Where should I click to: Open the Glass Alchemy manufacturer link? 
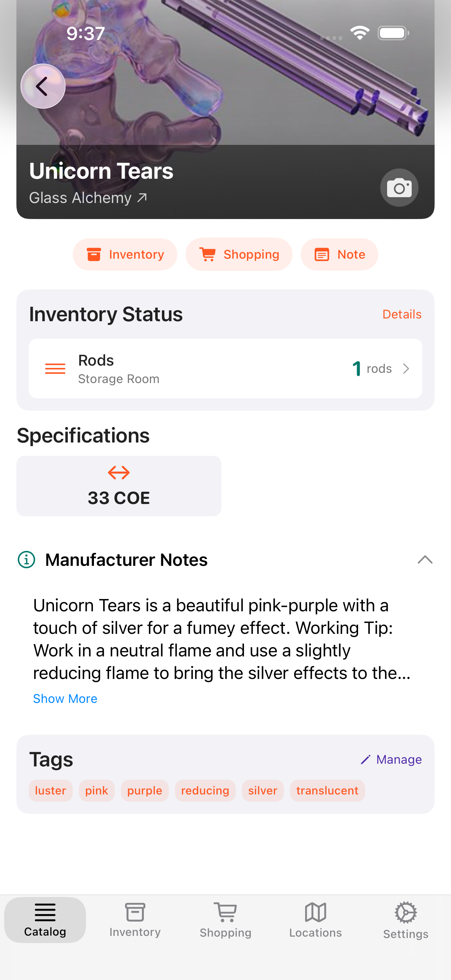[x=88, y=198]
